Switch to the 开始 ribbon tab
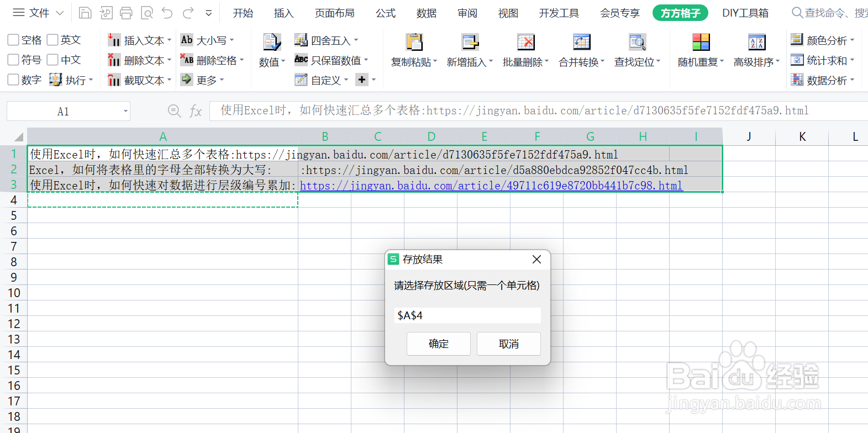 243,13
